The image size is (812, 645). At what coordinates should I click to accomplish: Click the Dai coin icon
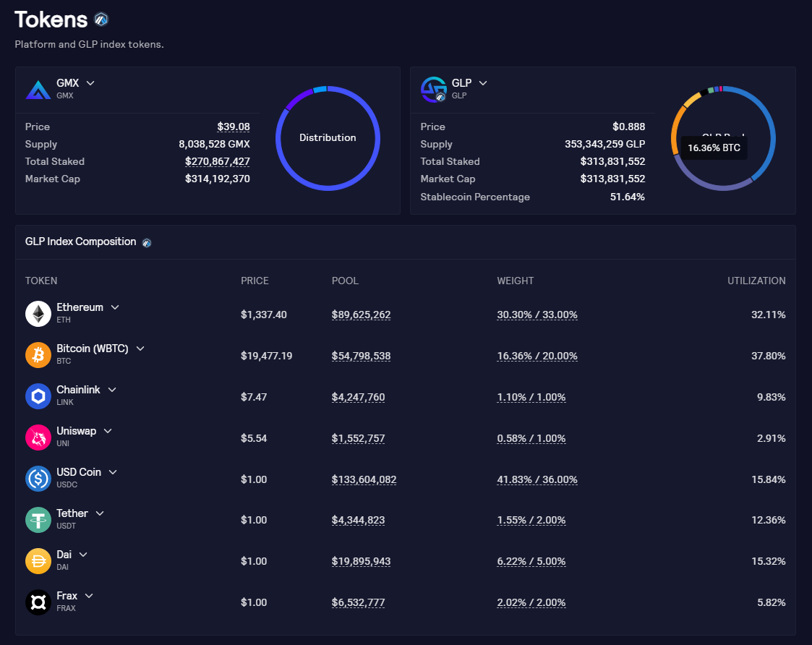pos(38,561)
